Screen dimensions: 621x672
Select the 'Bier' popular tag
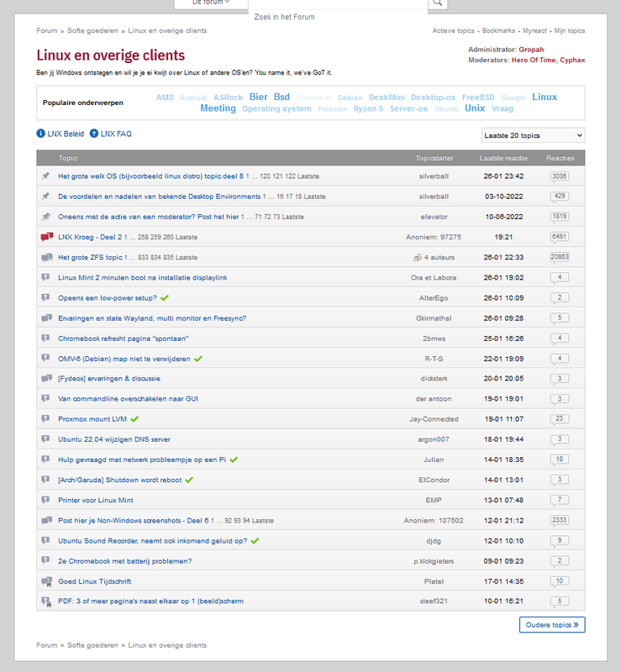(258, 97)
